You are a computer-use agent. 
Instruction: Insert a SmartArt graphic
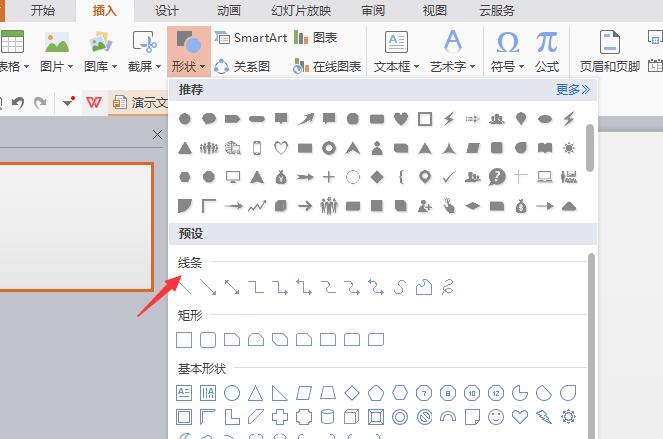coord(250,38)
